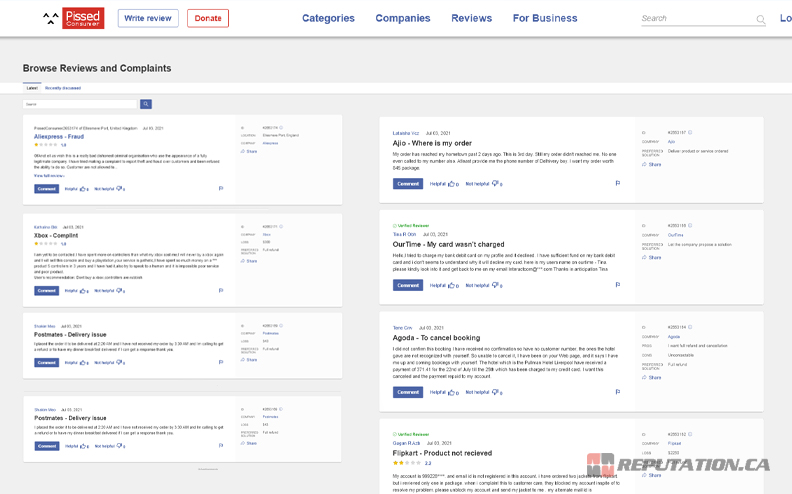This screenshot has height=494, width=792.
Task: Click info icon beside Agoda review ID
Action: [x=690, y=327]
